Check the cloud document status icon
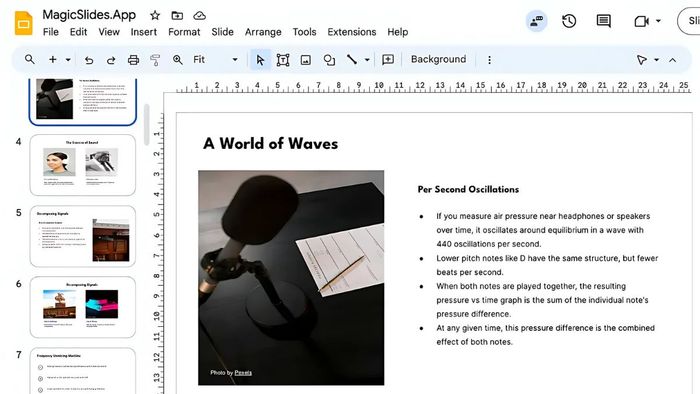This screenshot has height=394, width=700. tap(199, 16)
